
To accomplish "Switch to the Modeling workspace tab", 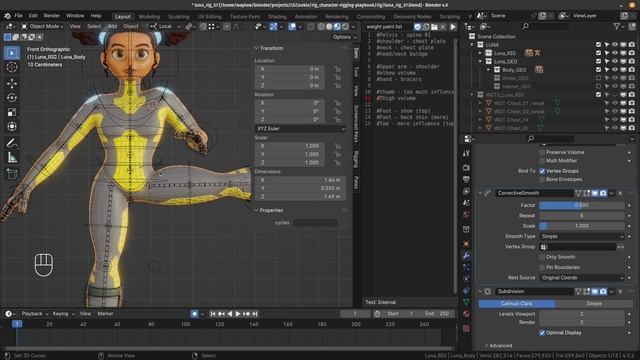I will tap(149, 17).
